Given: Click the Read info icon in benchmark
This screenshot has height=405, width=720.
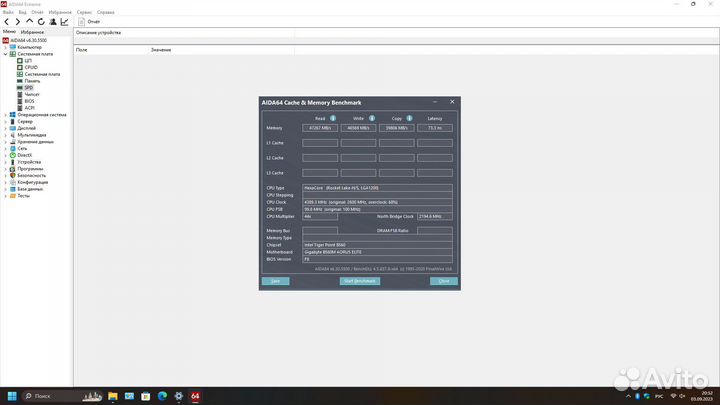Looking at the screenshot, I should [x=333, y=118].
